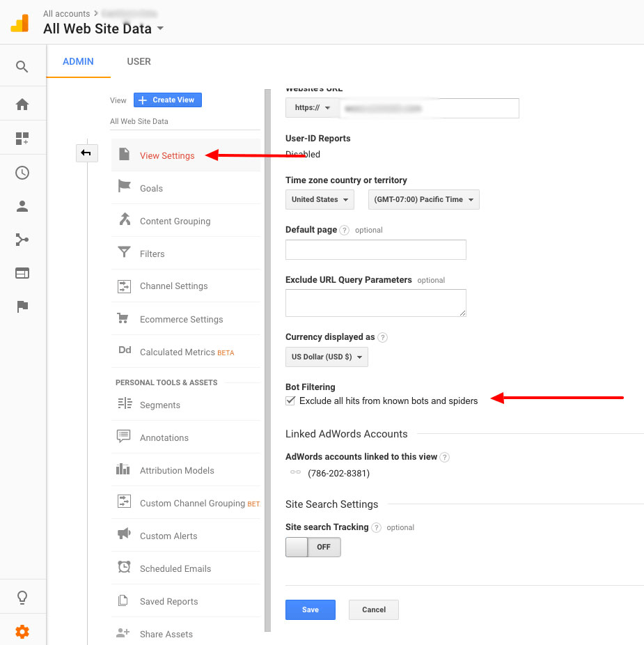Collapse the menu with the back arrow
This screenshot has height=645, width=644.
(86, 153)
